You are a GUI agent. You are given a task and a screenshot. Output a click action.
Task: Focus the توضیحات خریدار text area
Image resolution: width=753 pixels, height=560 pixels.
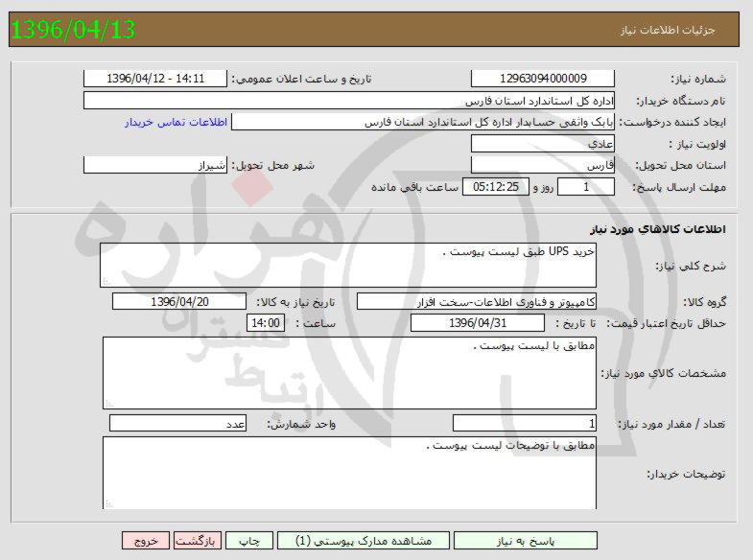click(x=348, y=474)
